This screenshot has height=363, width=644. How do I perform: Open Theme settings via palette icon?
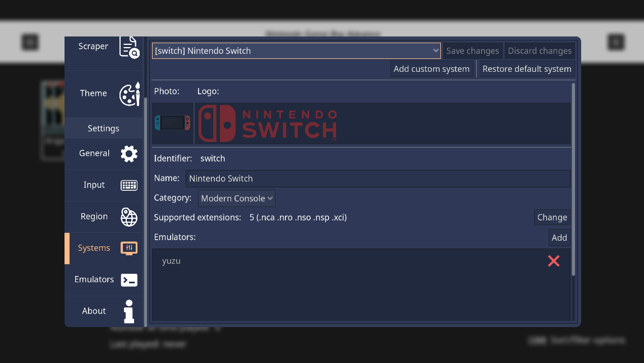pyautogui.click(x=130, y=94)
